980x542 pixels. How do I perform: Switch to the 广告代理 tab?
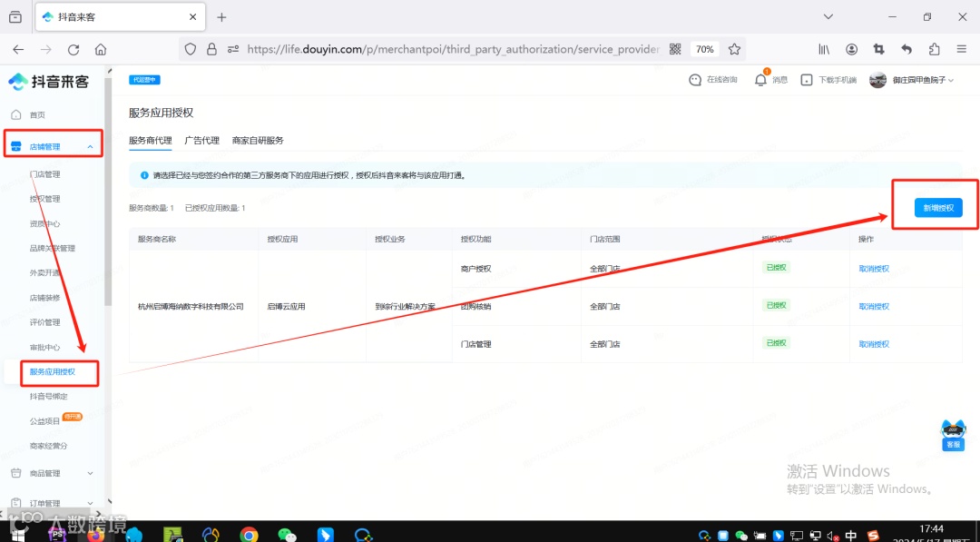click(201, 141)
